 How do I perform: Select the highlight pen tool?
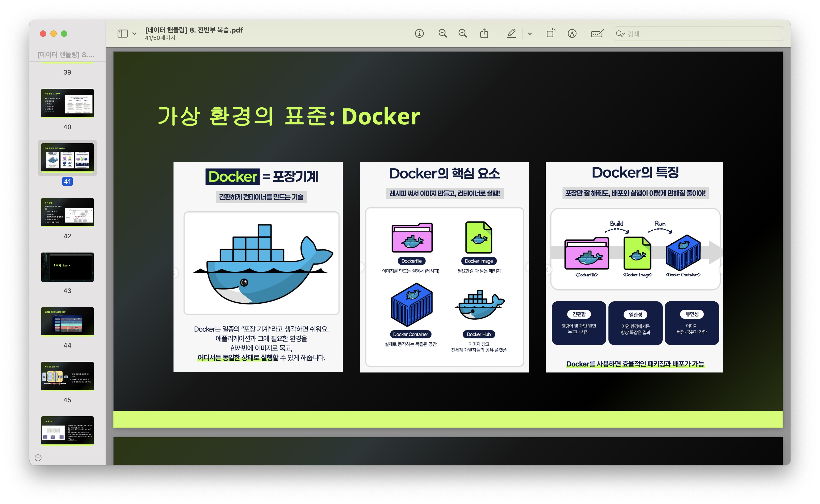pos(511,33)
